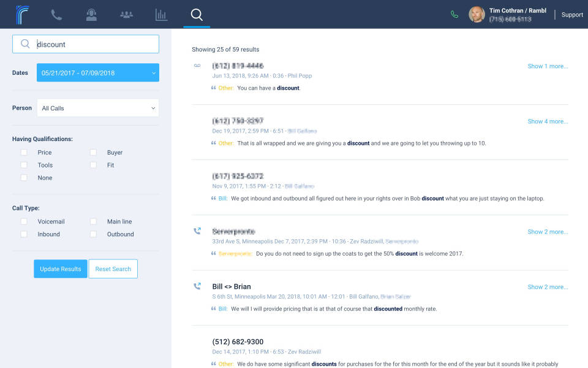
Task: Click the green phone status icon
Action: pos(454,14)
